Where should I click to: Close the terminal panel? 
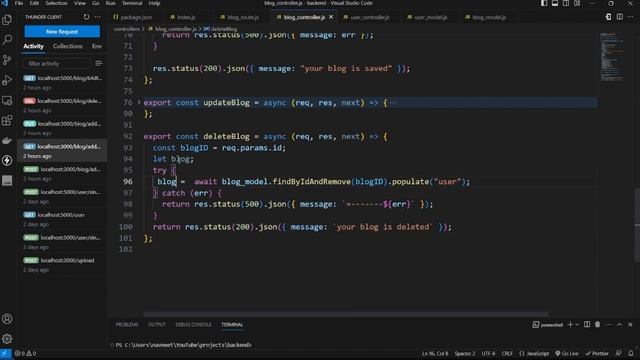click(x=631, y=324)
